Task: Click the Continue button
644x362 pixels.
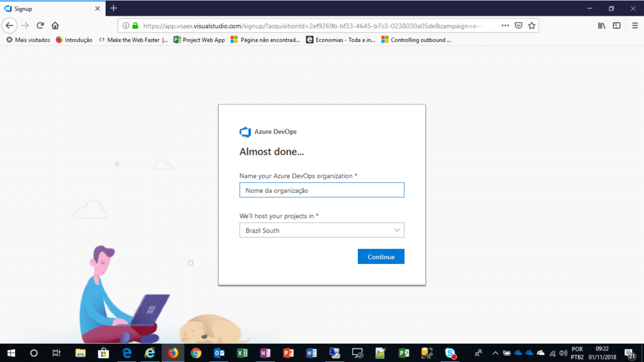Action: click(380, 256)
